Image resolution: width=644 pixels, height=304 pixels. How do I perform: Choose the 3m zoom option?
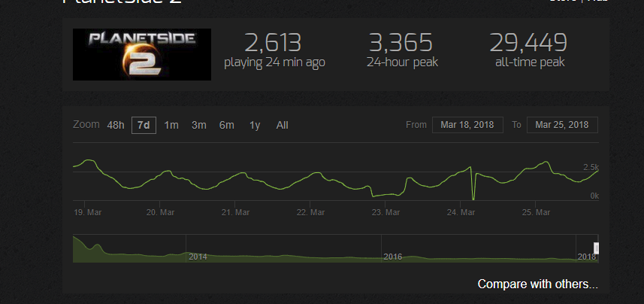[199, 125]
